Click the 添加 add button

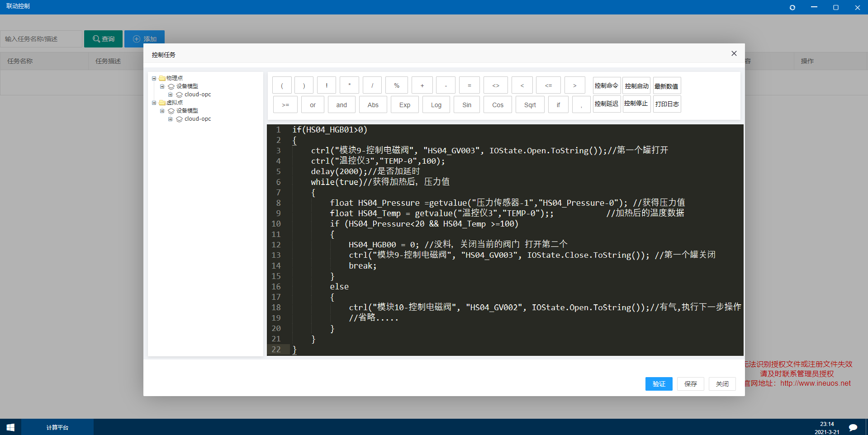[x=144, y=39]
